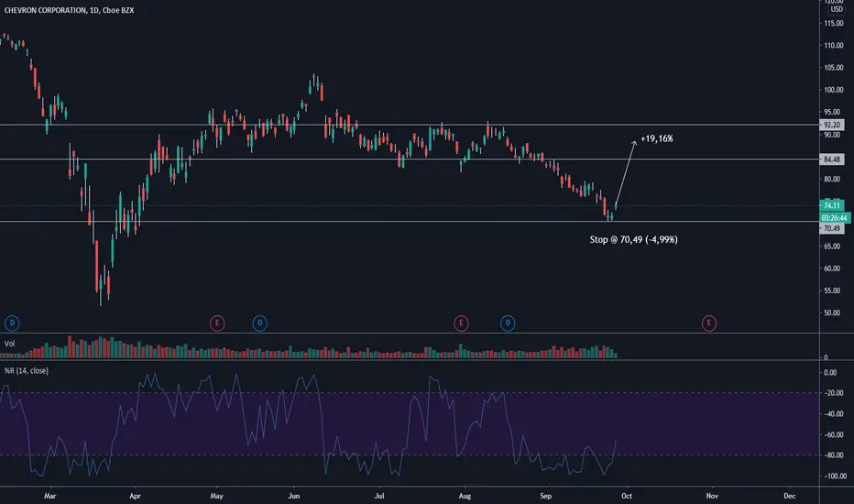Click the Sep label on time axis
This screenshot has height=504, width=854.
(545, 496)
